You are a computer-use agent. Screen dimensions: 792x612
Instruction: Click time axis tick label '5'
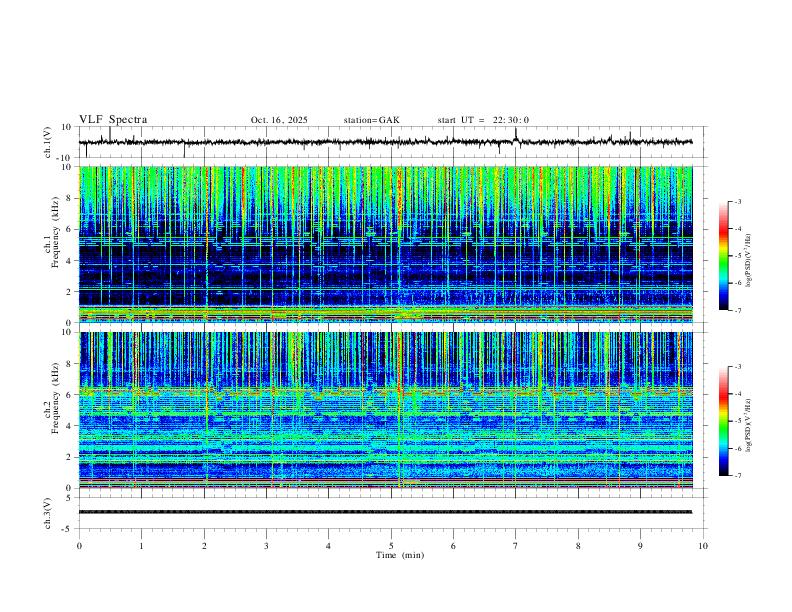point(391,546)
